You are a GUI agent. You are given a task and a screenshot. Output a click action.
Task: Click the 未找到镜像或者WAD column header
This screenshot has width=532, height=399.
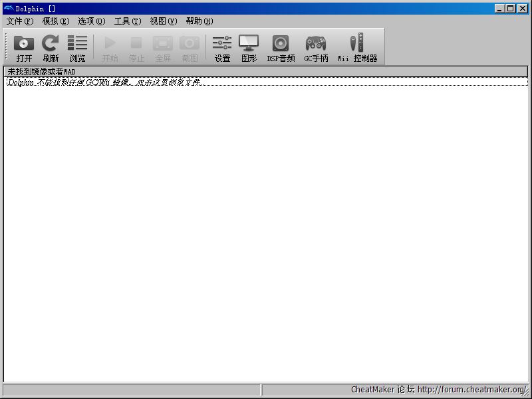(265, 71)
